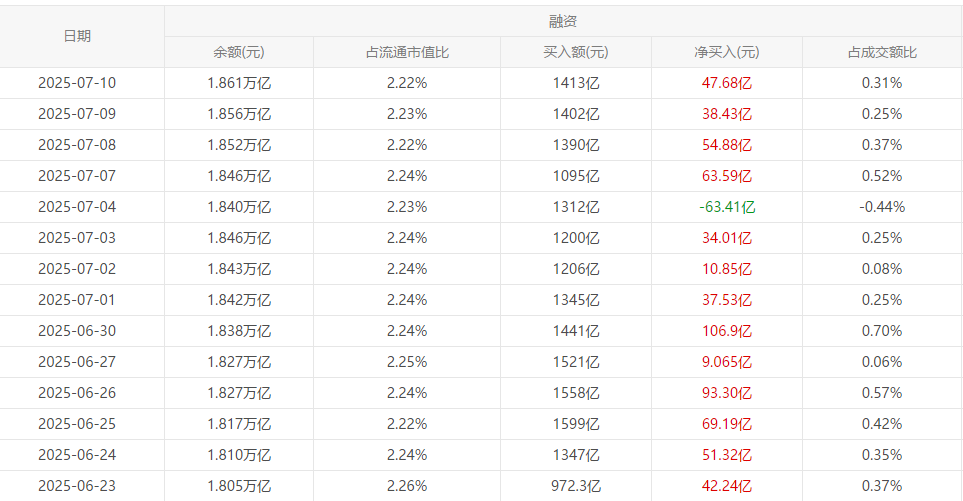The width and height of the screenshot is (963, 501).
Task: Click the 融资 group header
Action: [x=563, y=21]
